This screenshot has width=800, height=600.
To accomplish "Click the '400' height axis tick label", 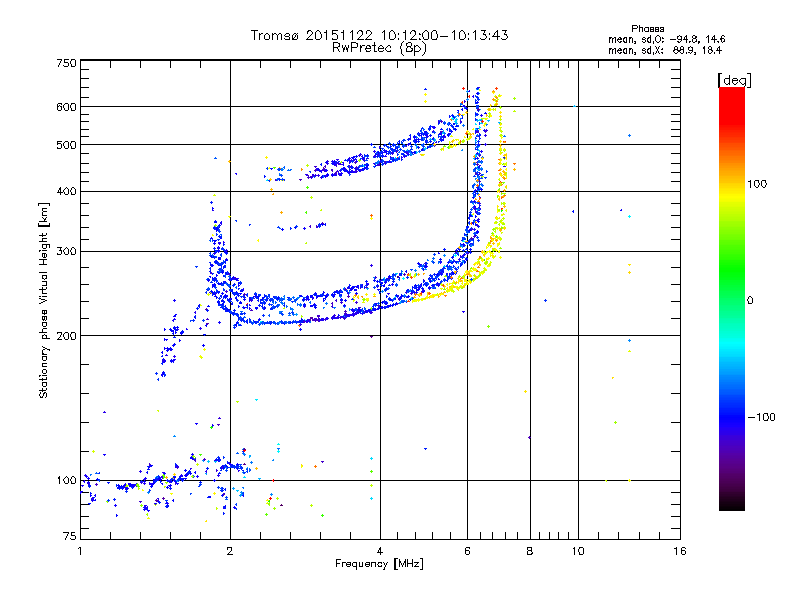I will coord(66,192).
